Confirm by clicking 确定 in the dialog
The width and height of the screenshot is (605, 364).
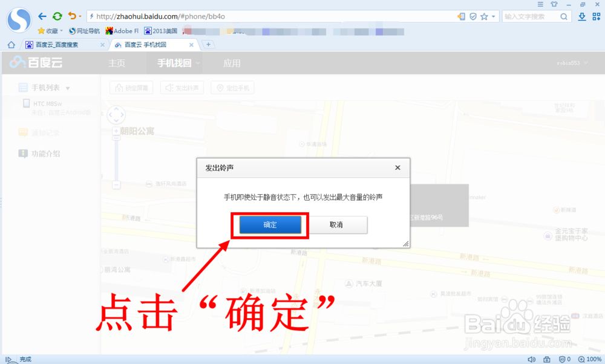(x=269, y=224)
